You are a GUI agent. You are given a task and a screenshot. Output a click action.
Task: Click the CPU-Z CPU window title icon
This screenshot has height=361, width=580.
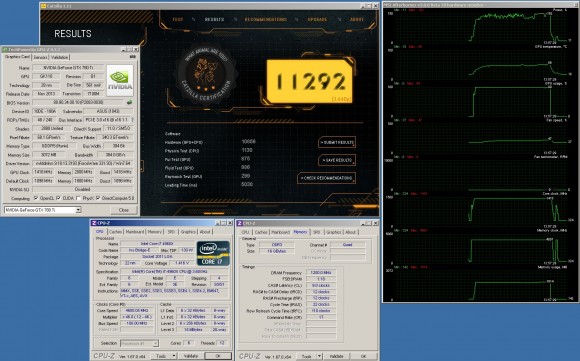[x=94, y=223]
